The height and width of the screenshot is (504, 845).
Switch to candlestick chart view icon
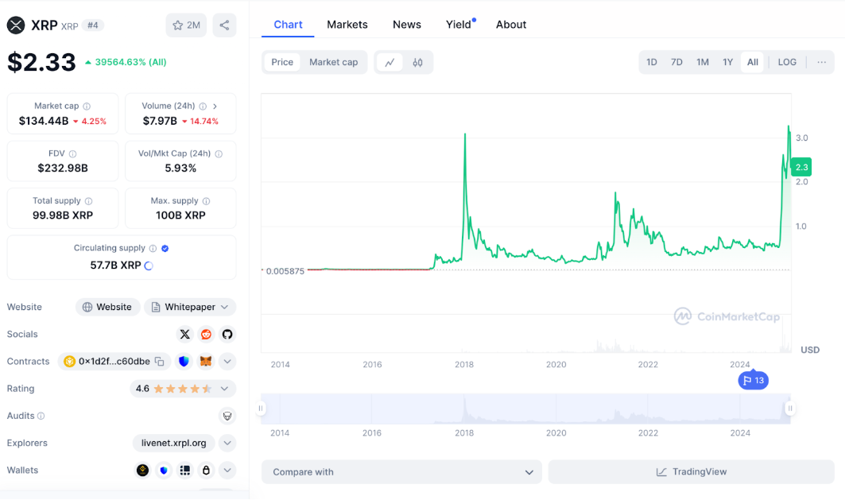pos(417,62)
